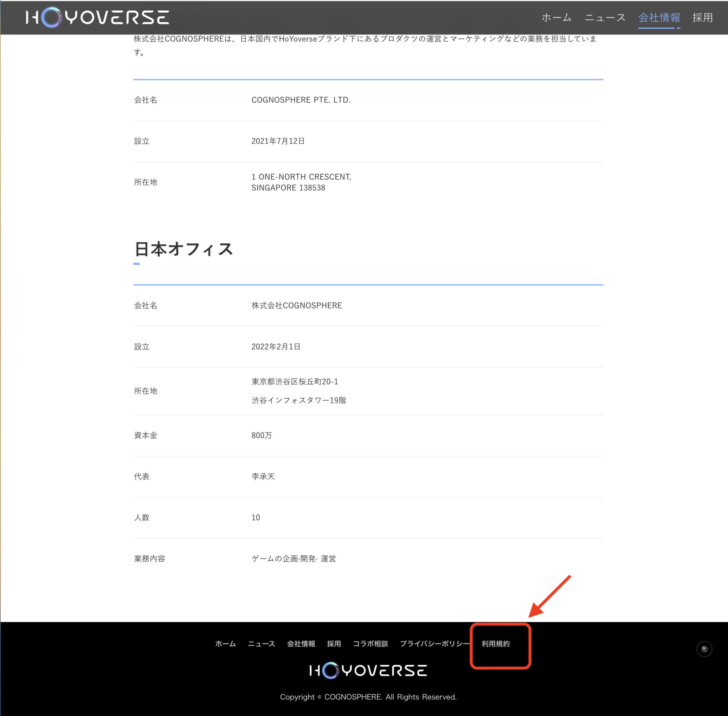Image resolution: width=728 pixels, height=716 pixels.
Task: Click the HoYoverse logo in the top header
Action: 97,17
